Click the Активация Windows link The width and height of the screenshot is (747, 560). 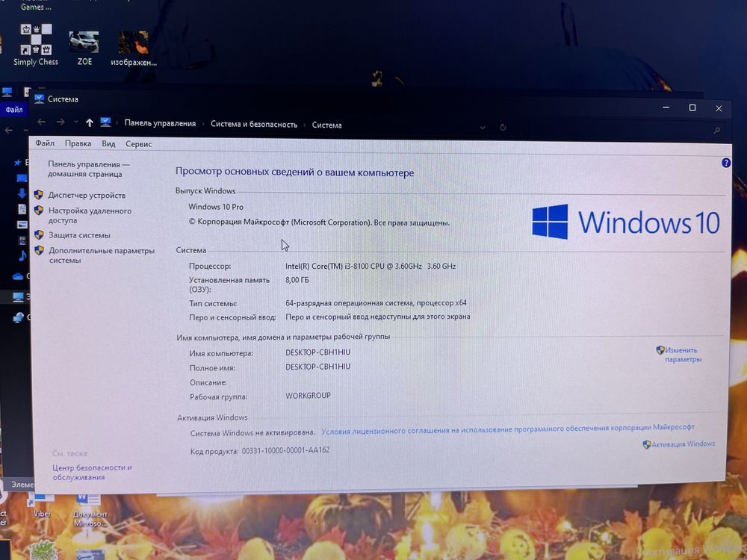(x=683, y=444)
